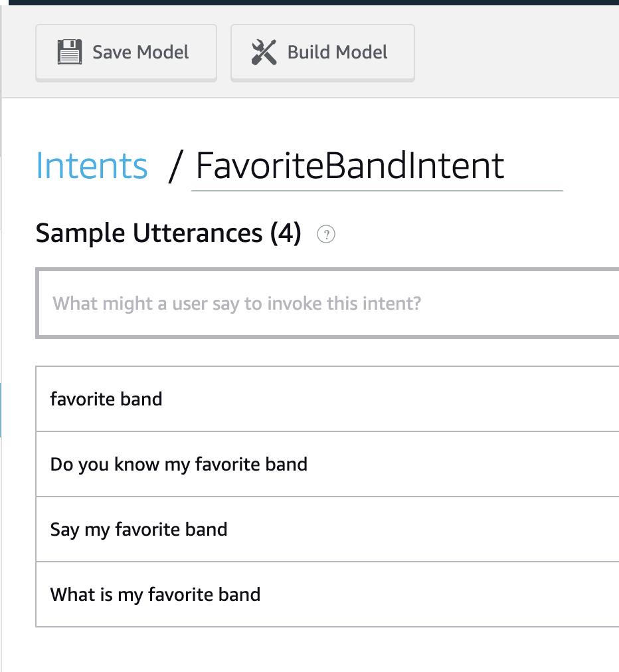Select the "favorite band" utterance row

click(x=106, y=399)
